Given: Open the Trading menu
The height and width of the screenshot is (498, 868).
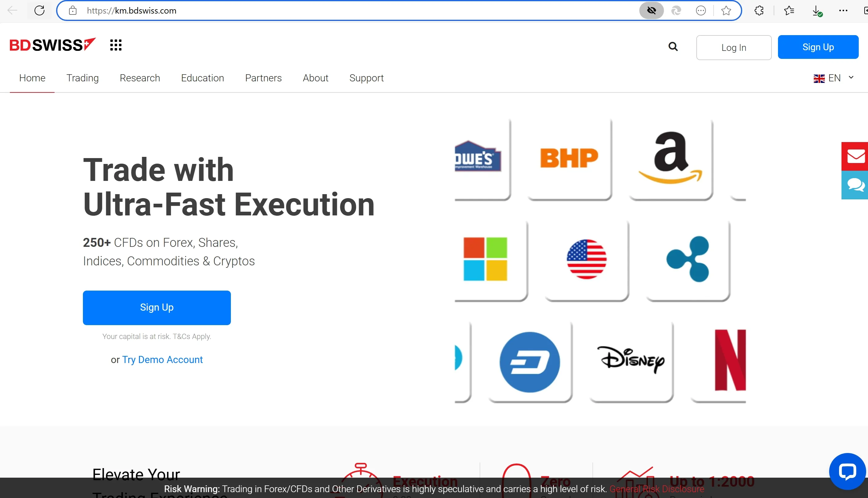Looking at the screenshot, I should click(82, 78).
